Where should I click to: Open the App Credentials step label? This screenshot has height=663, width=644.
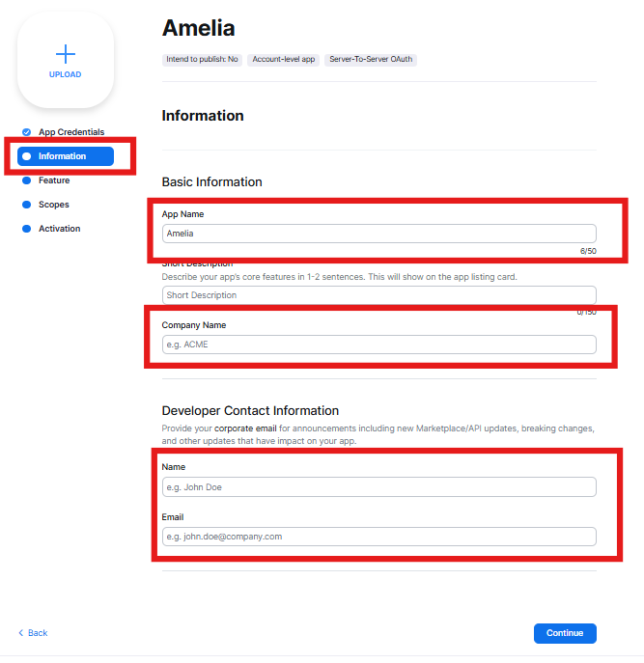point(71,132)
